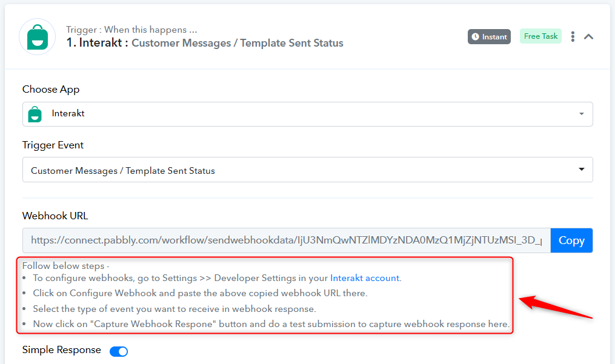Click the 'Click on Configure Webhook' instruction line

[200, 293]
